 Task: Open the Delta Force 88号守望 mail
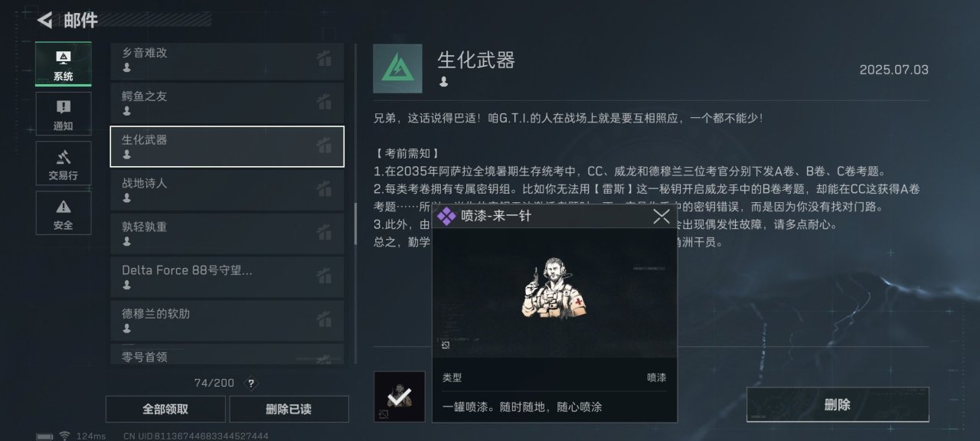[227, 277]
